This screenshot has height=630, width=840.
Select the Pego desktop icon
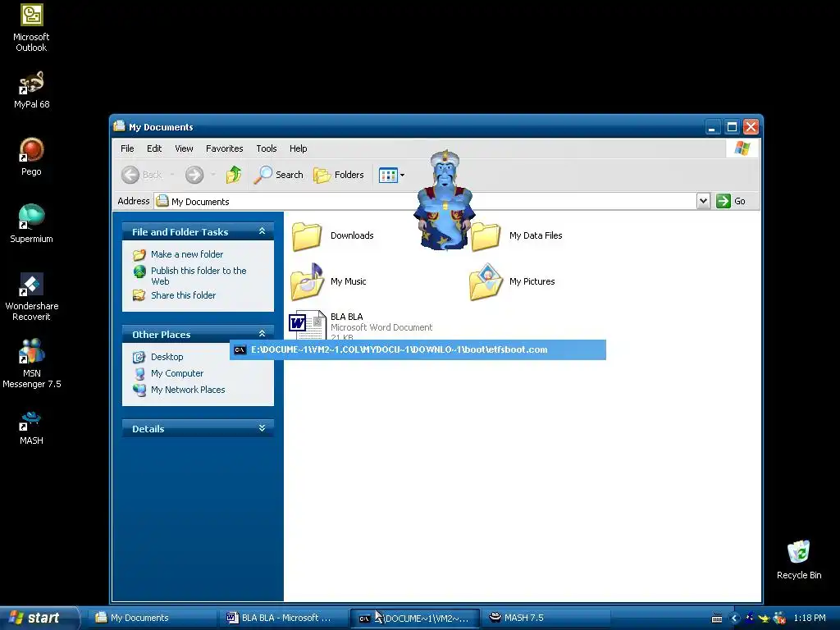tap(31, 157)
